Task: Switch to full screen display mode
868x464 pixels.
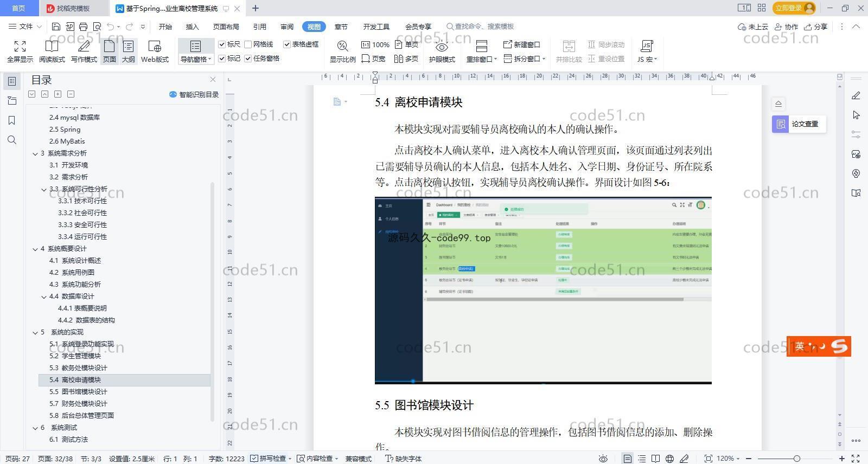Action: tap(20, 51)
